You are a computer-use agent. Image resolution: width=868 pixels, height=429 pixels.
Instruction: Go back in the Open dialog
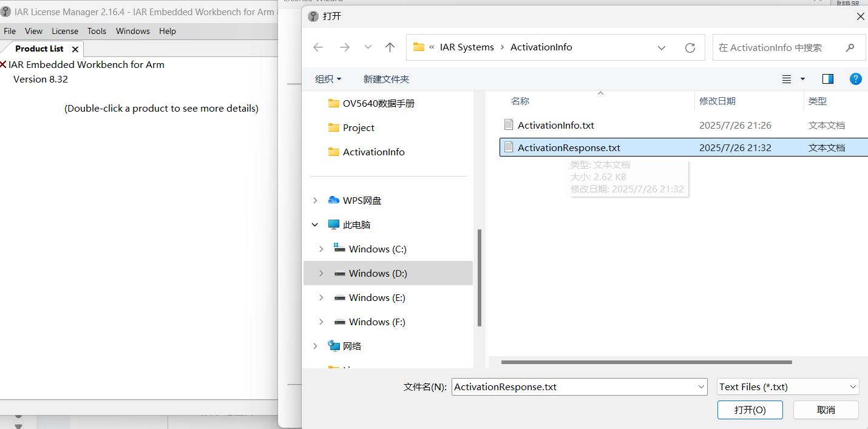[x=318, y=47]
